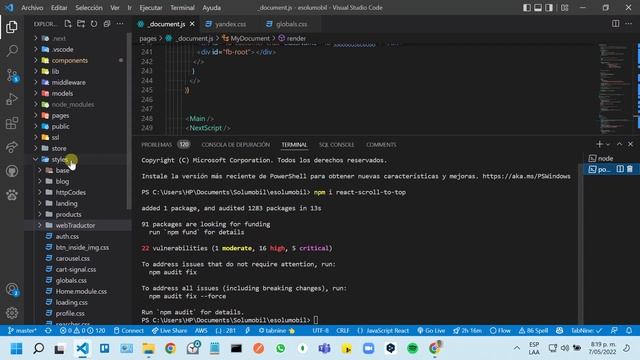Toggle primary sidebar layout button
Viewport: 640px width, 360px height.
point(527,7)
